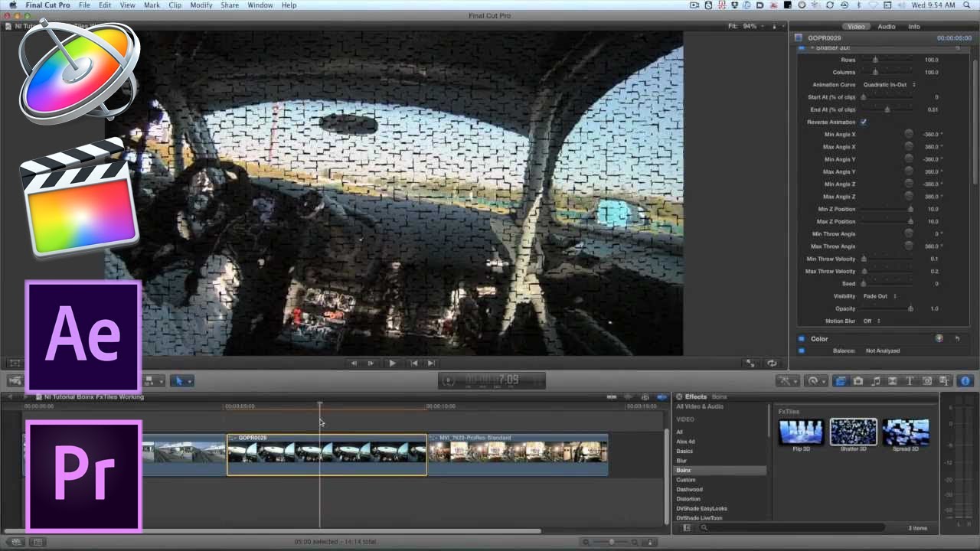Toggle the Balance checkbox
The image size is (980, 551).
coord(802,350)
